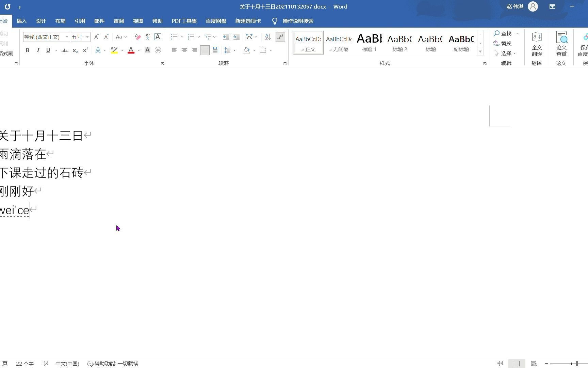Increase indent icon
Image resolution: width=588 pixels, height=368 pixels.
(x=236, y=37)
